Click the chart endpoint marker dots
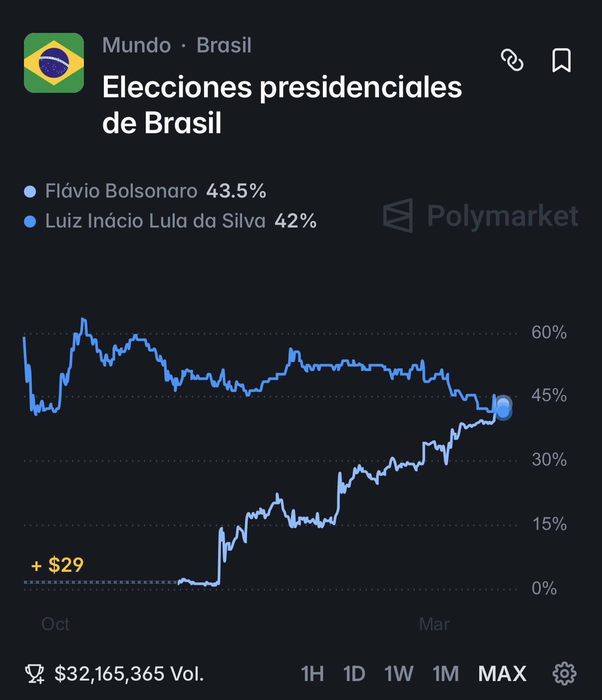602x700 pixels. coord(503,409)
